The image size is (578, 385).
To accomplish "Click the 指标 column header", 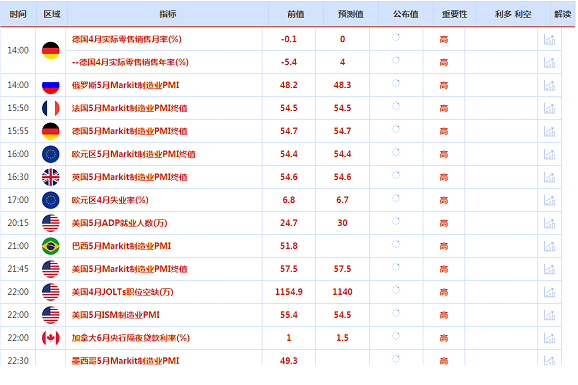I will (x=168, y=14).
